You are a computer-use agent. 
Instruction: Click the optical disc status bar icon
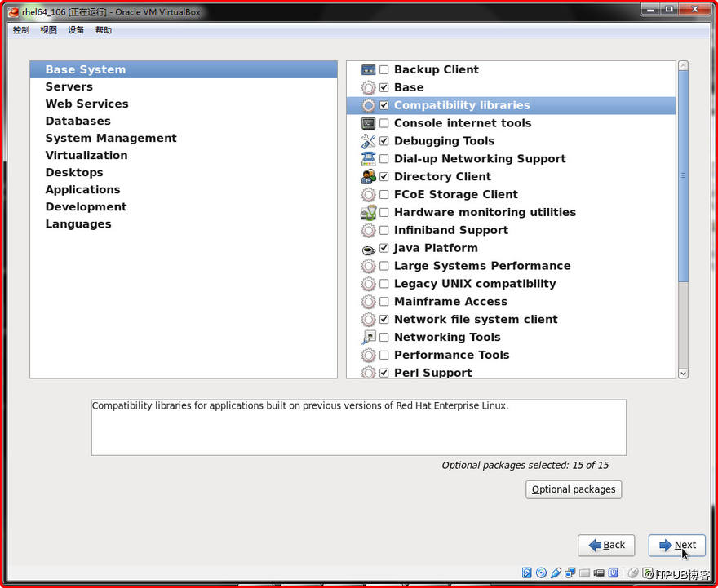(541, 573)
